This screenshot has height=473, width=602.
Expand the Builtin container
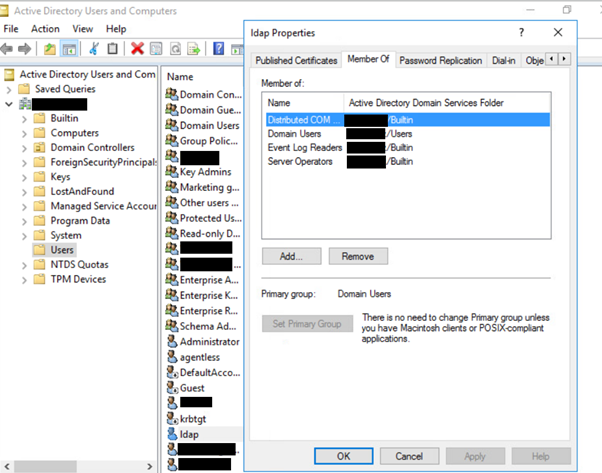point(24,119)
